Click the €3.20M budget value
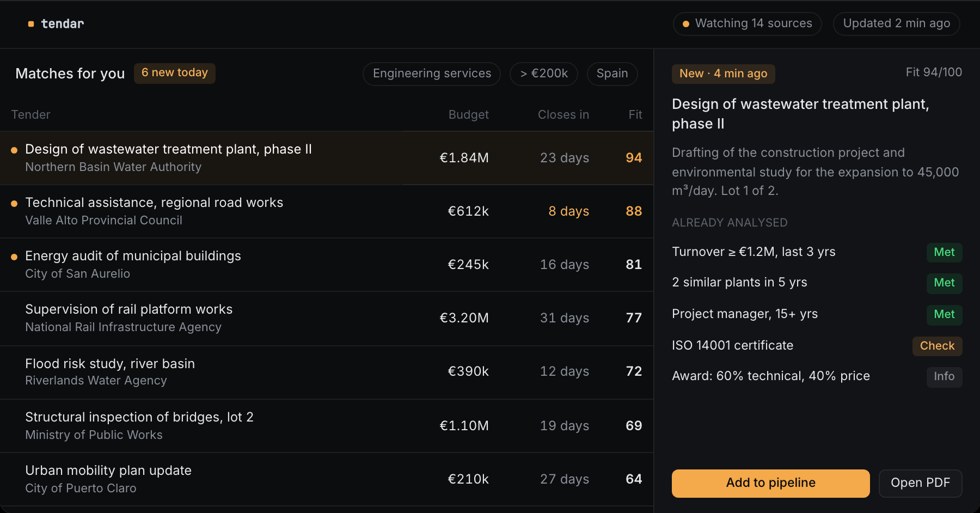This screenshot has height=513, width=980. [464, 318]
